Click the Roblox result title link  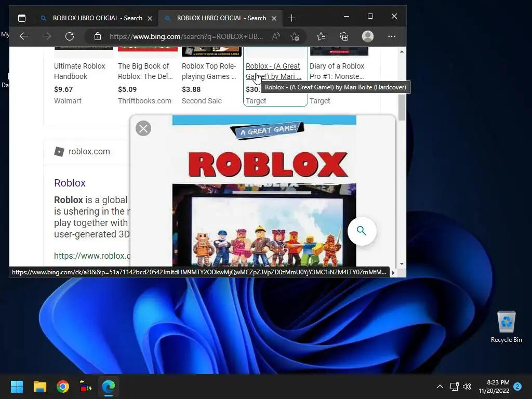click(70, 183)
